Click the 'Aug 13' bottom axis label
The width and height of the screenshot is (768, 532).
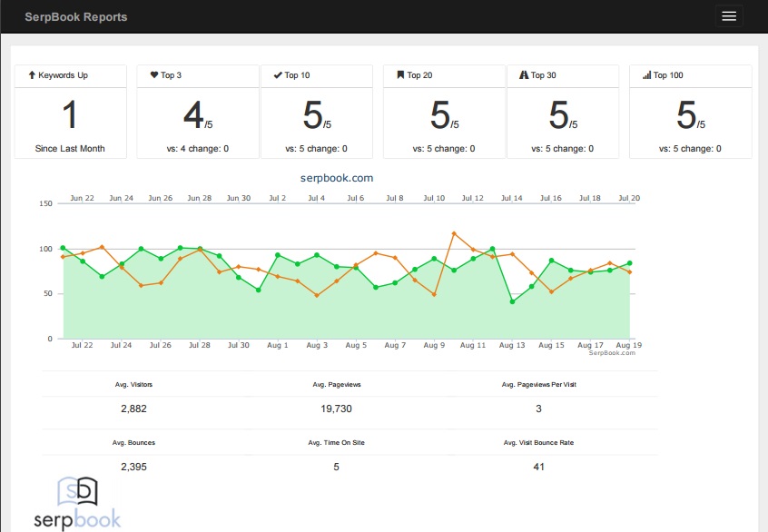pyautogui.click(x=512, y=345)
